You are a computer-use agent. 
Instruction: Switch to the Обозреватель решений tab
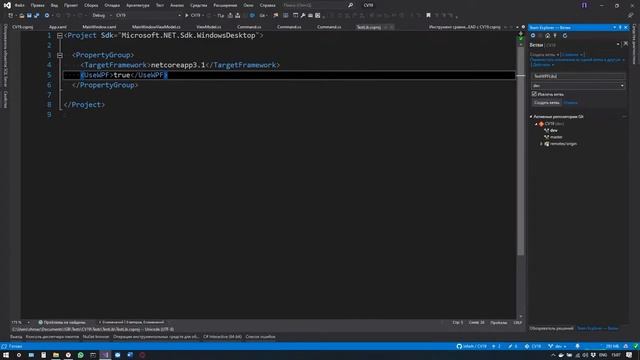tap(551, 329)
